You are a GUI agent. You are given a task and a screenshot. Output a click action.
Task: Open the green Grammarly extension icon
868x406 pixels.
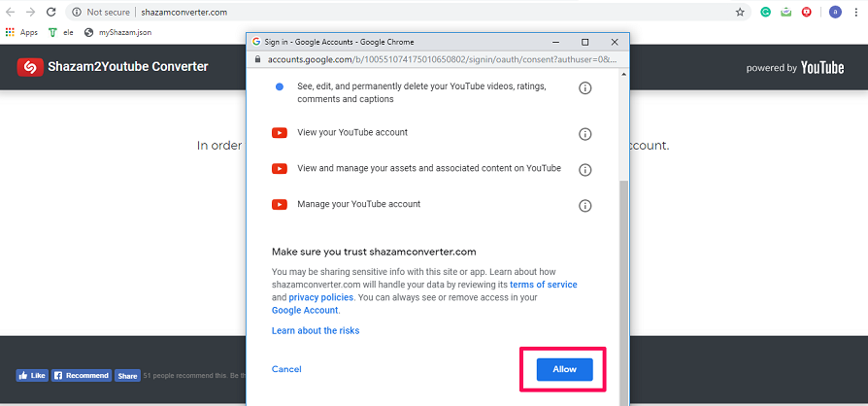766,12
